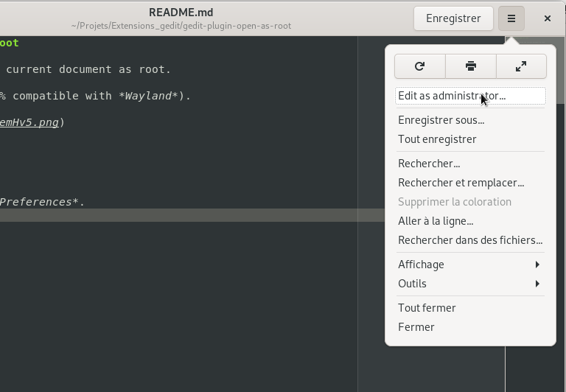Expand the Outils submenu arrow
Image resolution: width=566 pixels, height=392 pixels.
coord(537,284)
